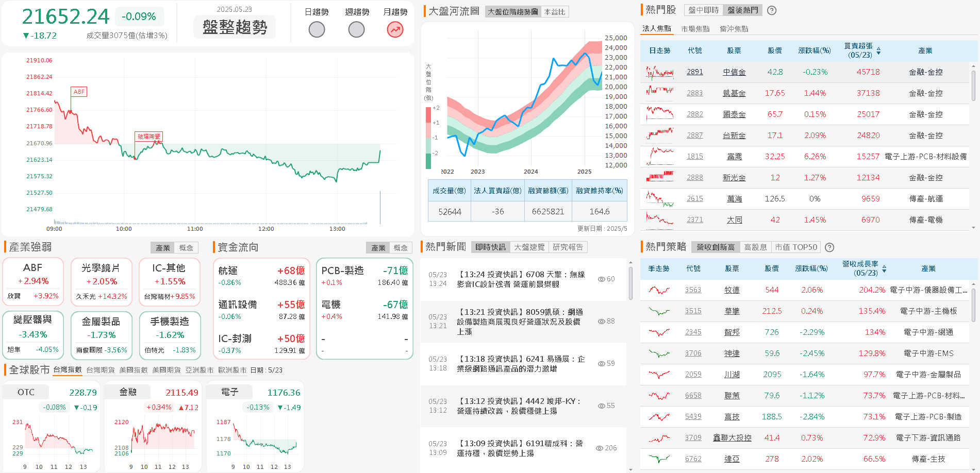Select 大盤位階趨勢圖 chart mode
This screenshot has width=980, height=473.
tap(512, 12)
